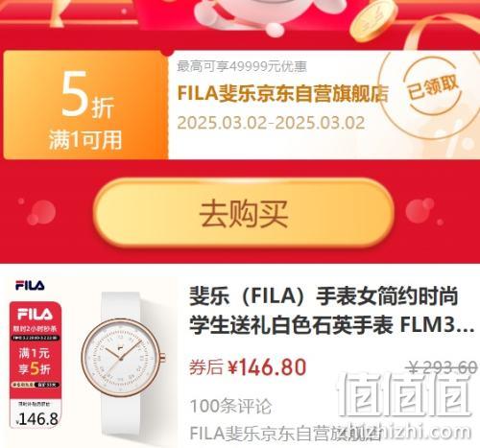
Task: Click the coupon validity date 2025.03.02-2025.03.02
Action: point(271,123)
